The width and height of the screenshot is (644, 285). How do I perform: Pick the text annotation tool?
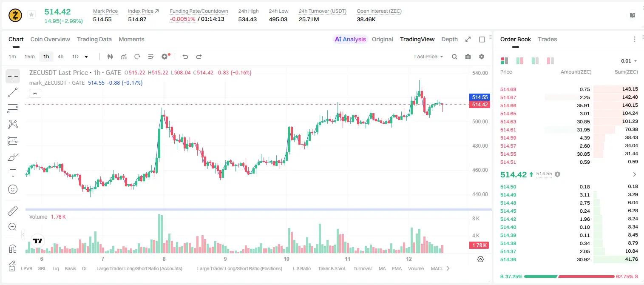(13, 173)
